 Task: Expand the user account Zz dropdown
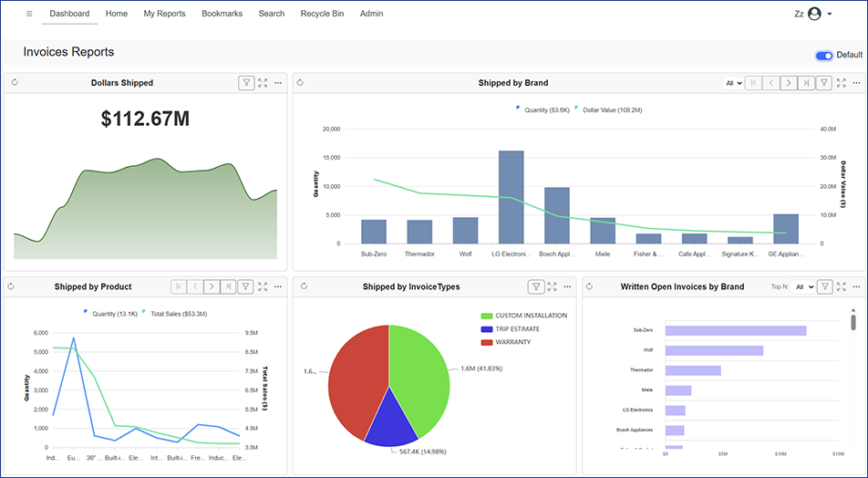tap(813, 14)
